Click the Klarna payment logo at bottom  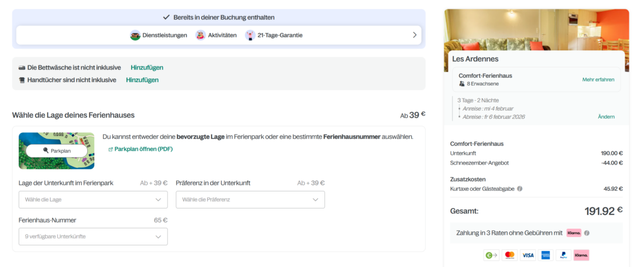581,255
